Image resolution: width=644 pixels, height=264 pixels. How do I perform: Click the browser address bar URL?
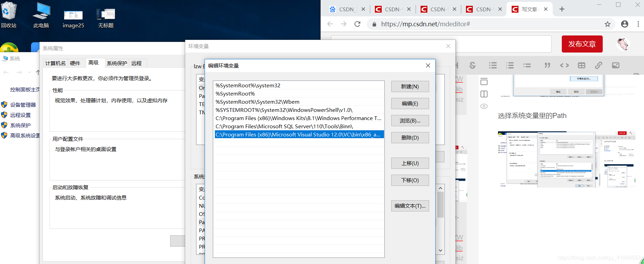425,24
